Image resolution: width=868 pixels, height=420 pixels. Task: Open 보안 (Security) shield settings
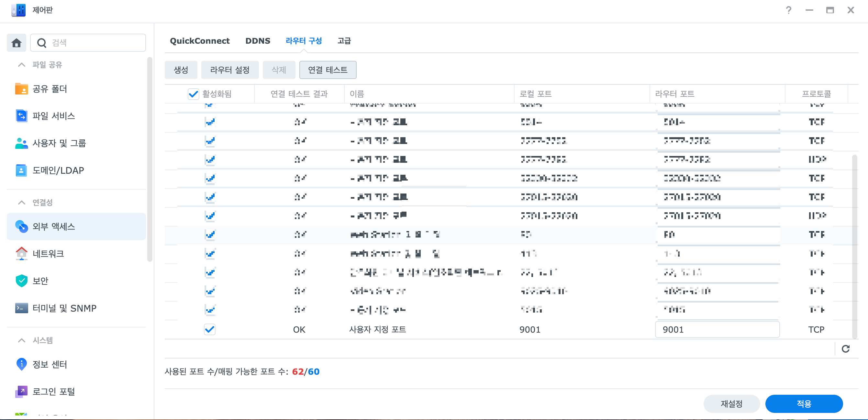40,281
